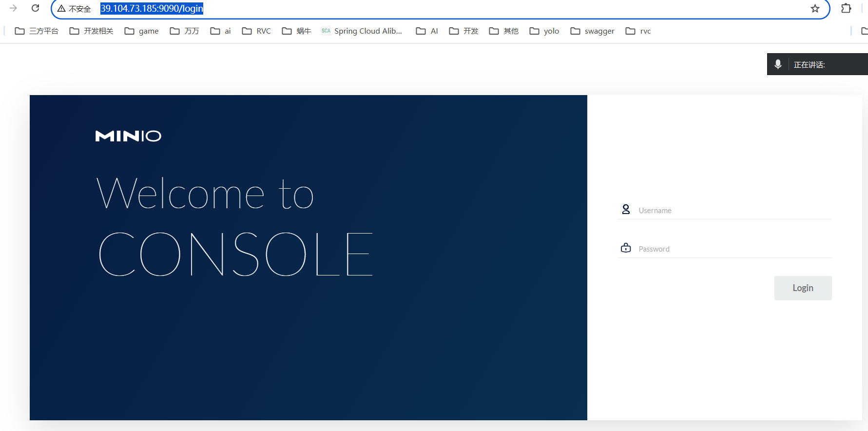
Task: Open the 万万 bookmark folder
Action: point(184,31)
